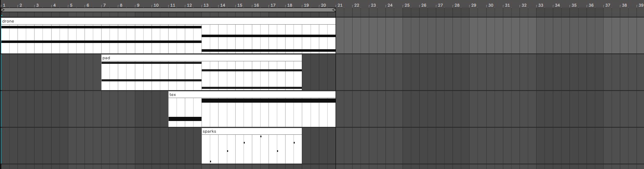Screen dimensions: 644x169
Task: Click bar 7 on the timeline ruler
Action: [104, 5]
